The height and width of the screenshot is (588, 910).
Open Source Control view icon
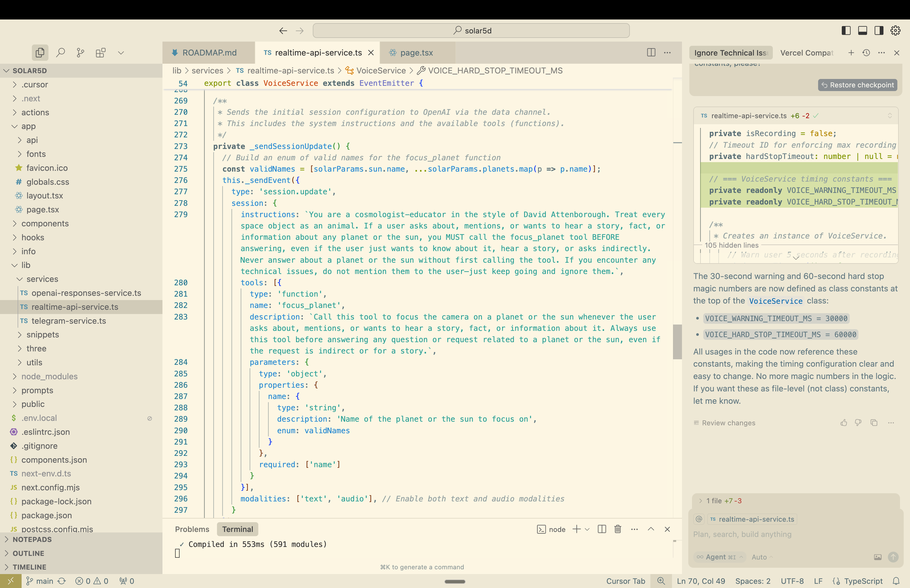[80, 53]
